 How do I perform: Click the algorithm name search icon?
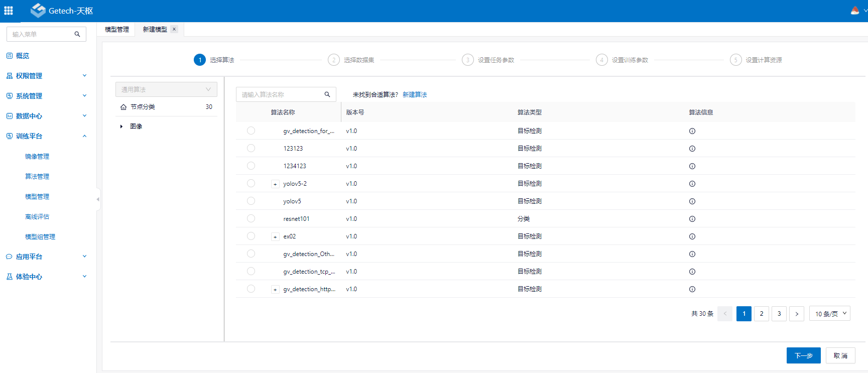(x=327, y=94)
